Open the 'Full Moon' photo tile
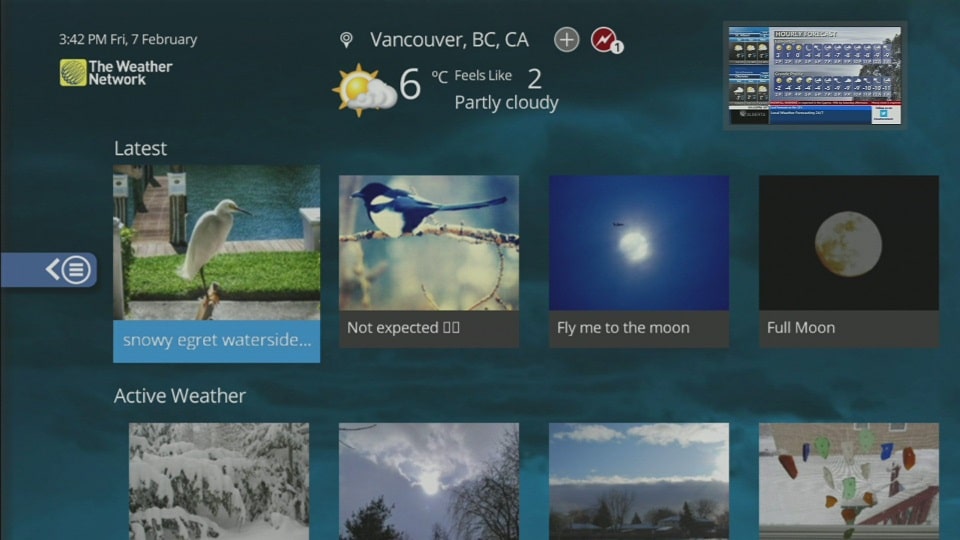 coord(849,261)
